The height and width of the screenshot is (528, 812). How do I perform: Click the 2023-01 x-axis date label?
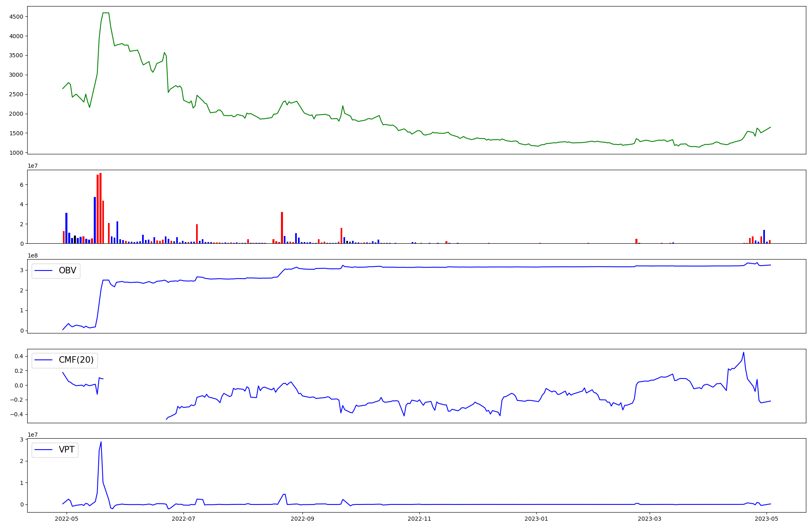pyautogui.click(x=537, y=519)
